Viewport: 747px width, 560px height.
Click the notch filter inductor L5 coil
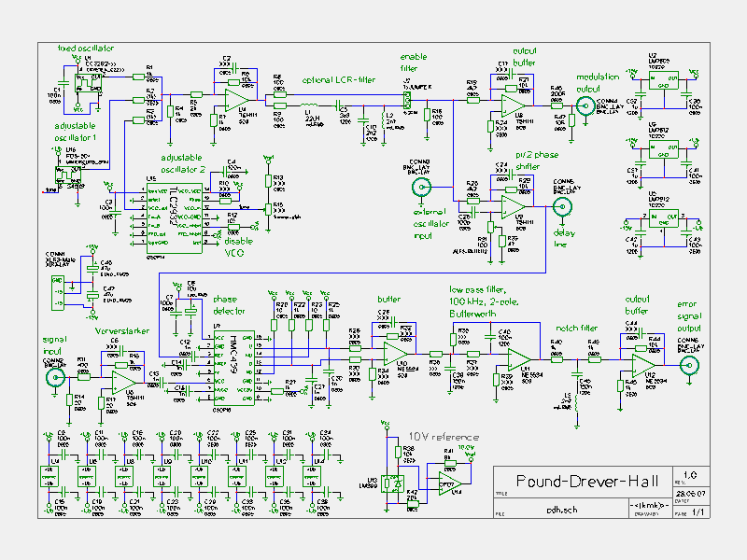pyautogui.click(x=577, y=403)
